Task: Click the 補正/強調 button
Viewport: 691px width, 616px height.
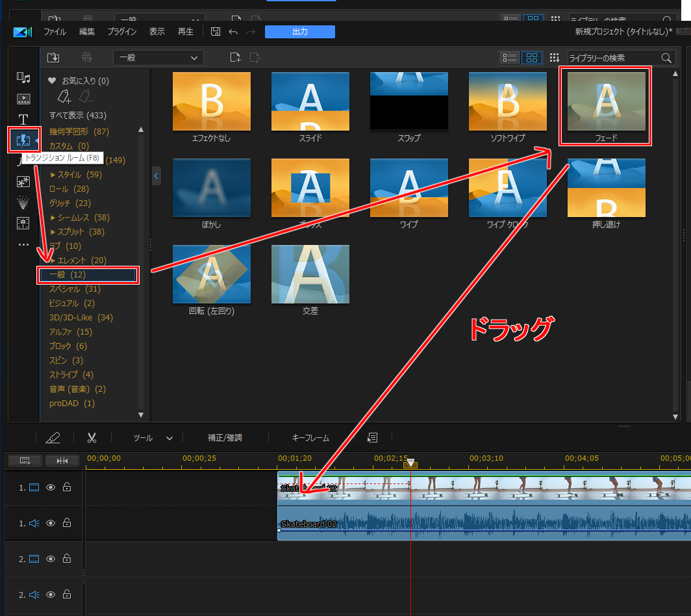Action: (x=225, y=438)
